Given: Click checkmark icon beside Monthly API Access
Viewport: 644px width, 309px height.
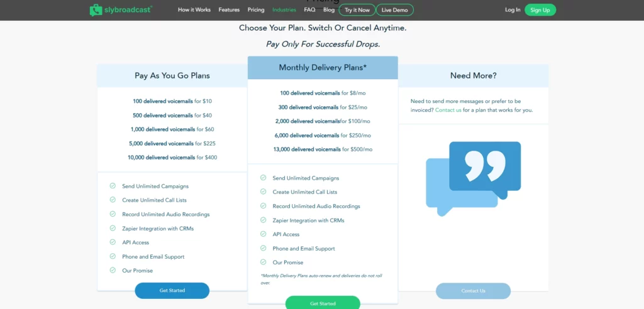Looking at the screenshot, I should (x=264, y=234).
